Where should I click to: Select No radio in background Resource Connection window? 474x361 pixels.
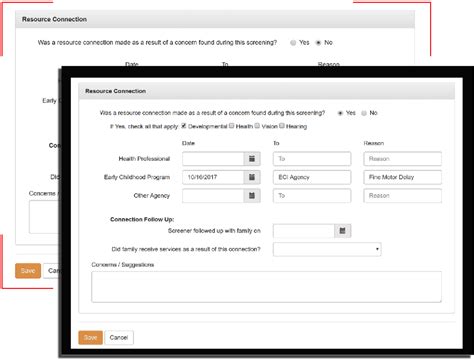(318, 43)
